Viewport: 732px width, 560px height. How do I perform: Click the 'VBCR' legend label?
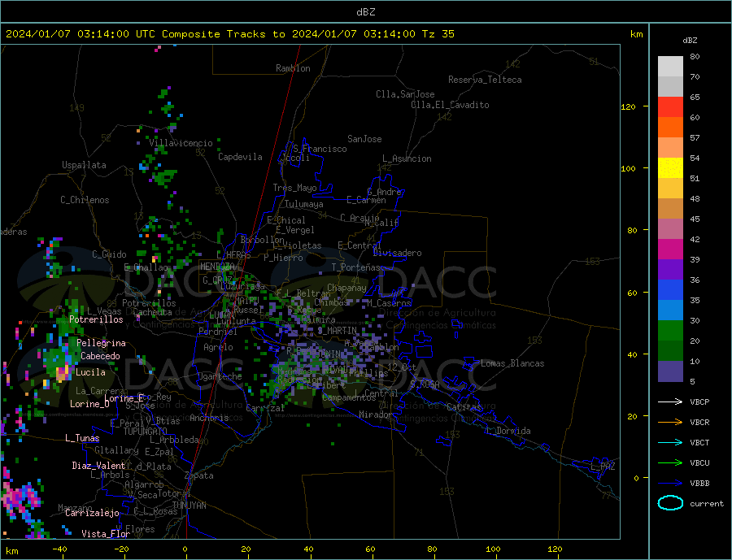(699, 423)
